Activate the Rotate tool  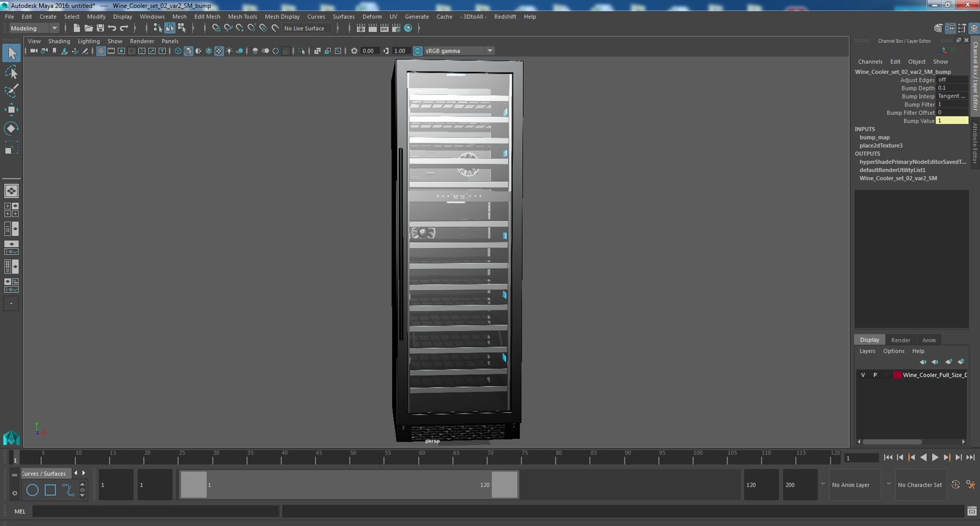coord(11,129)
